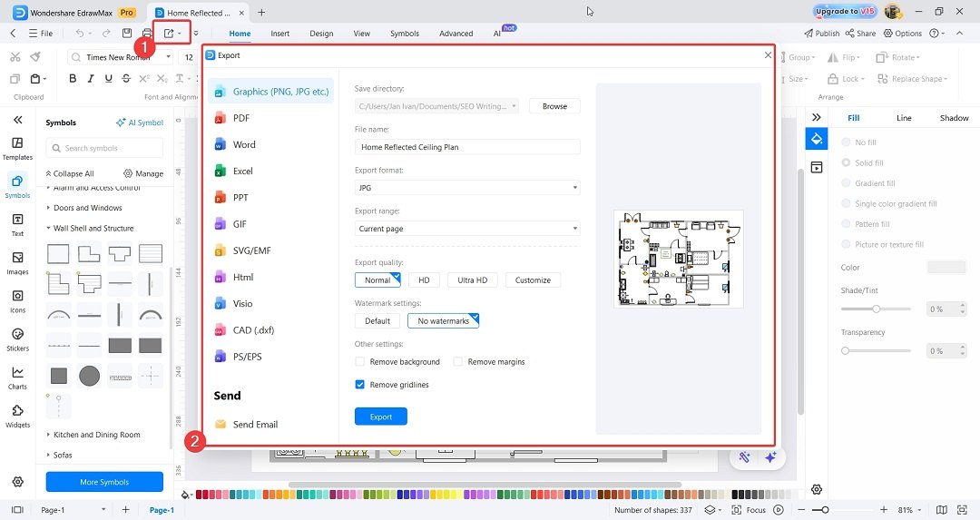Click the Export icon in toolbar
The width and height of the screenshot is (980, 520).
click(169, 34)
